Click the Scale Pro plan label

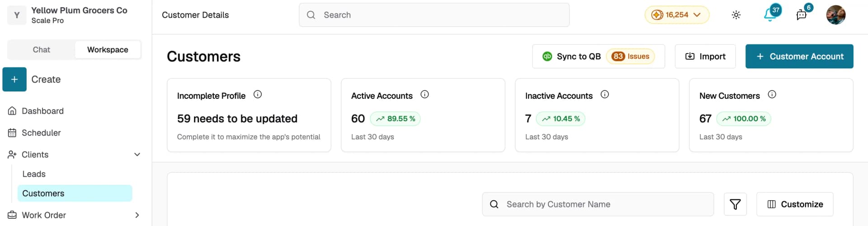tap(47, 21)
